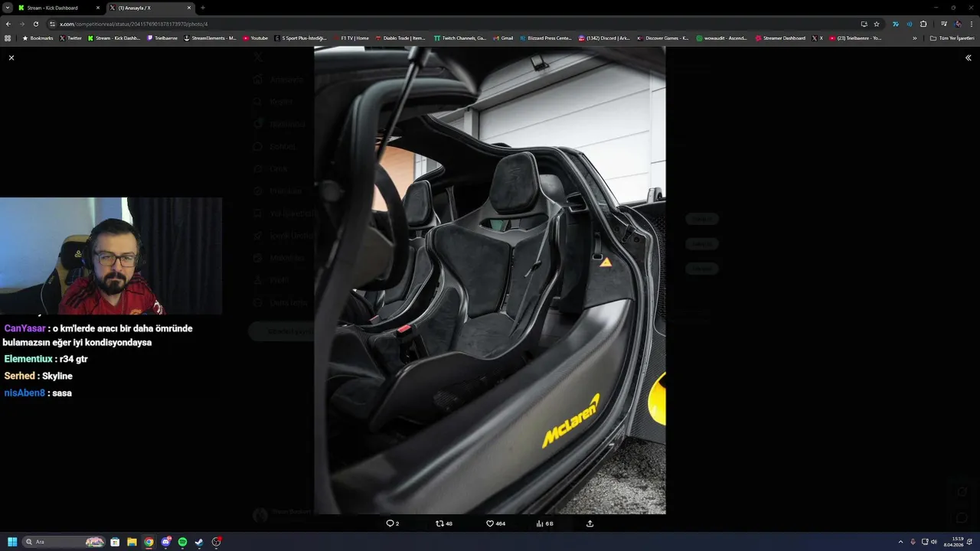Screen dimensions: 980x551
Task: View site information icon in address bar
Action: pos(52,24)
